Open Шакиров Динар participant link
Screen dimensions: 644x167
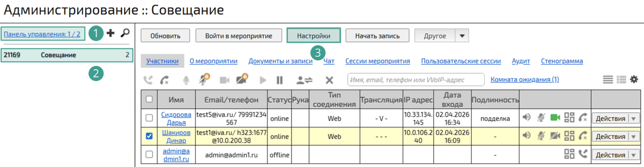pos(176,136)
